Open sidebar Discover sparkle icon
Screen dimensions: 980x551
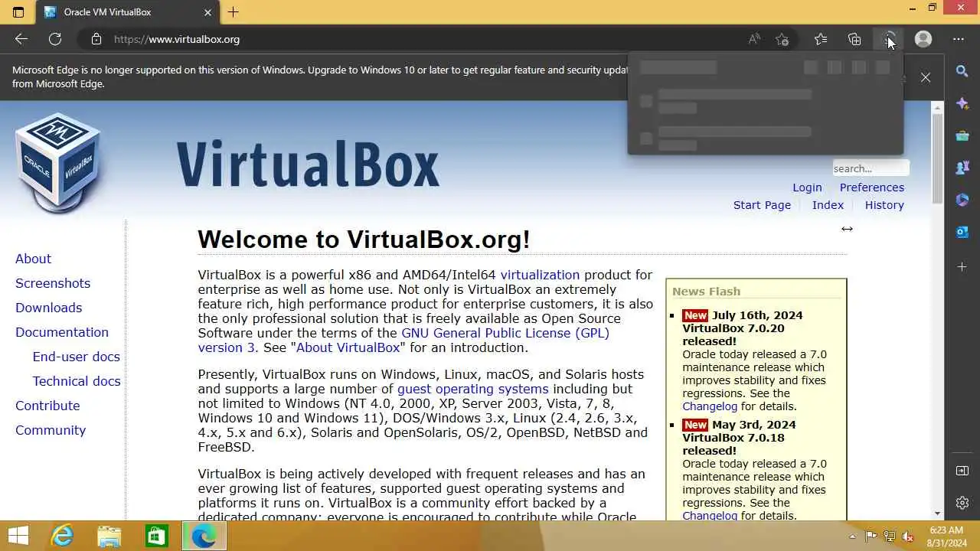pyautogui.click(x=962, y=103)
